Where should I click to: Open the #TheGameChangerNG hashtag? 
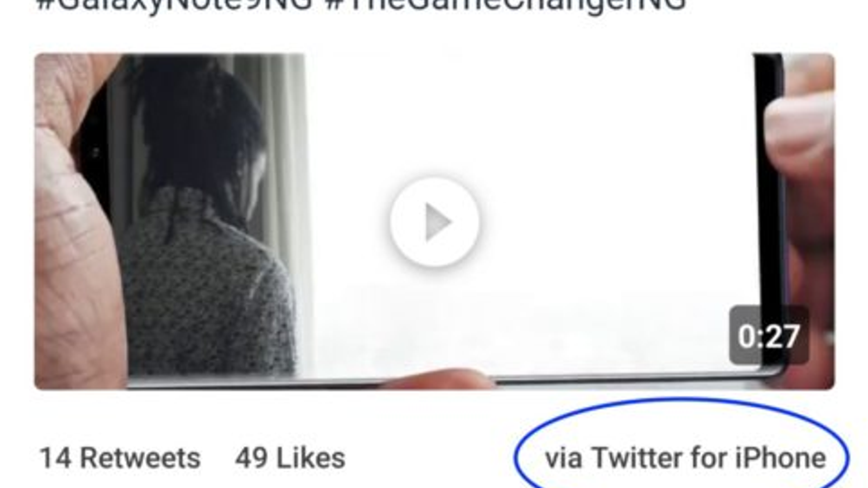(x=506, y=4)
